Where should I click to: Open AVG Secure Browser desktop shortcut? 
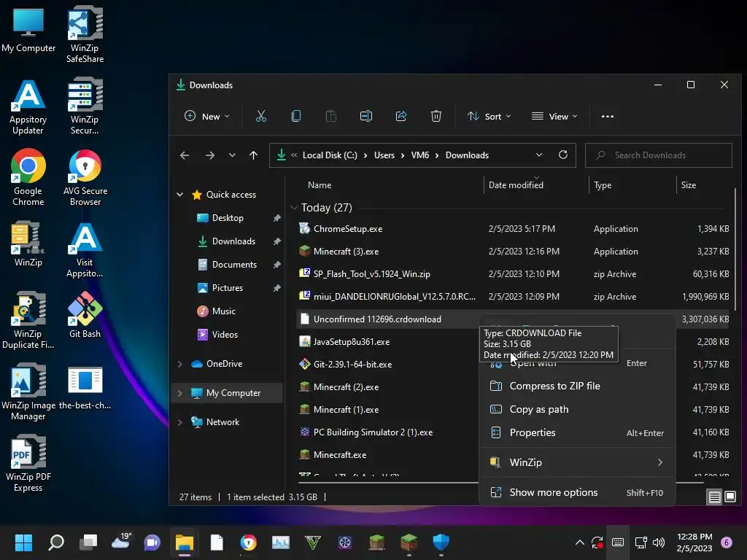tap(85, 178)
